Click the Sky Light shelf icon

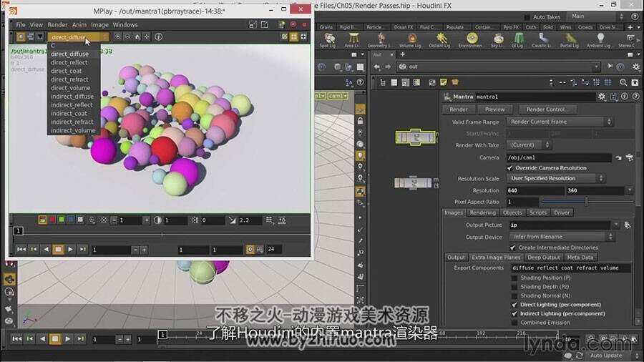498,40
